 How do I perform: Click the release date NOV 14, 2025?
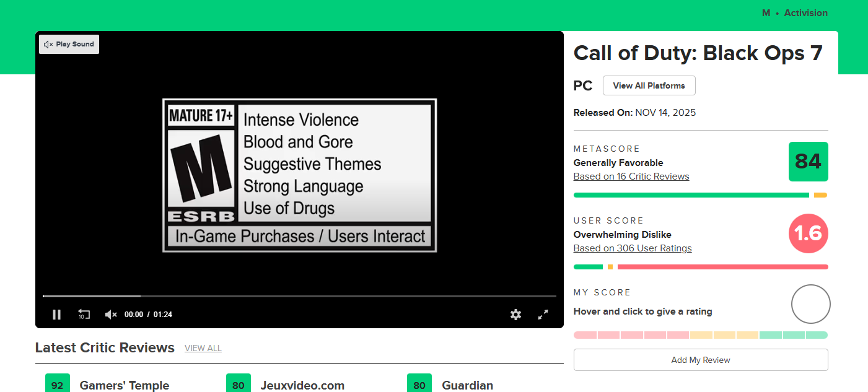[x=665, y=113]
